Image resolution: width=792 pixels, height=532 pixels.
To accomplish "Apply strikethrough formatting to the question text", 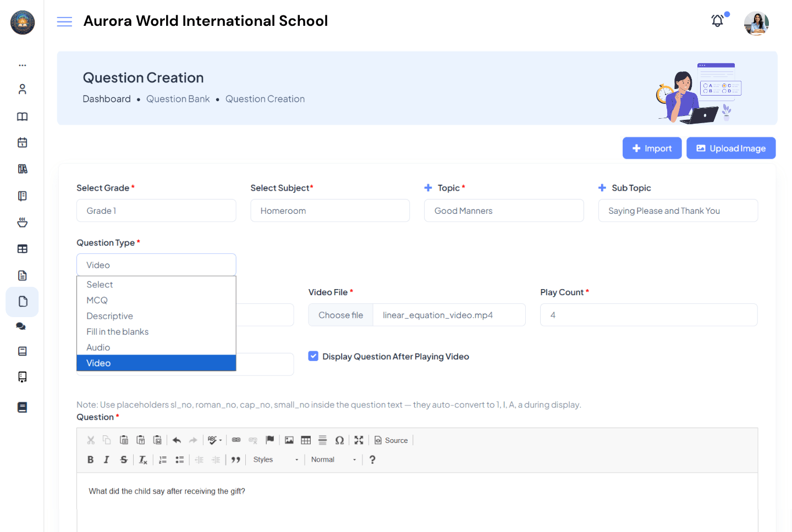I will tap(124, 459).
